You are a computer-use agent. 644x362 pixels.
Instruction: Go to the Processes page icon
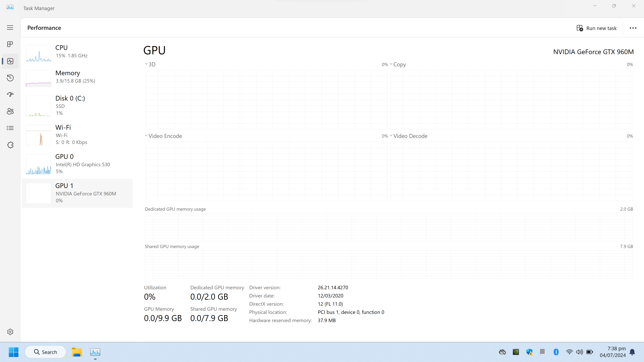[10, 44]
